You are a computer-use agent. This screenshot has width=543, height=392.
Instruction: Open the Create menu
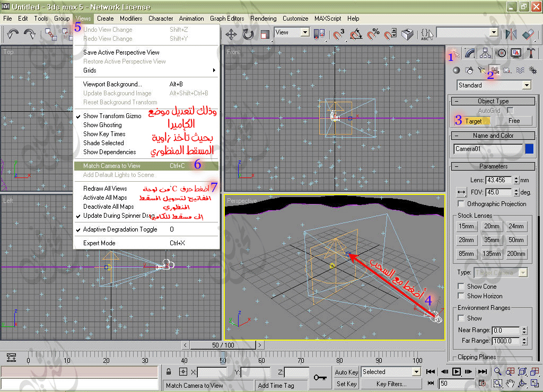click(105, 19)
